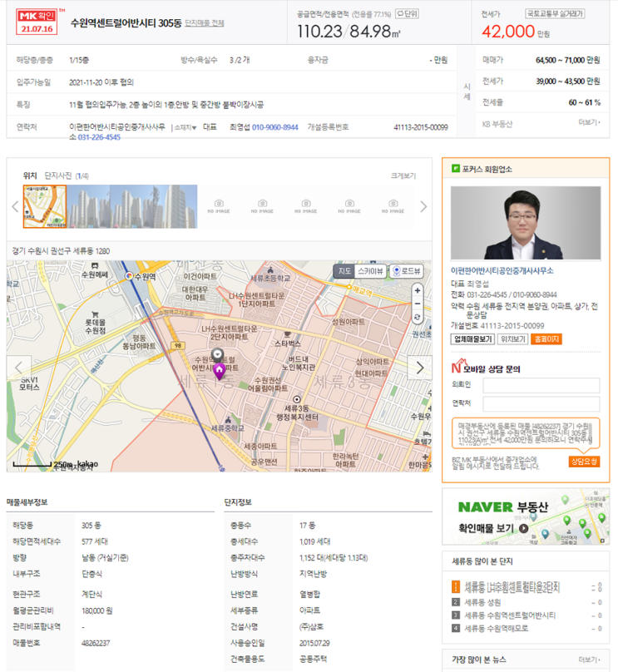618x672 pixels.
Task: Click the 세류3동 행정복지센터 map marker
Action: (297, 399)
